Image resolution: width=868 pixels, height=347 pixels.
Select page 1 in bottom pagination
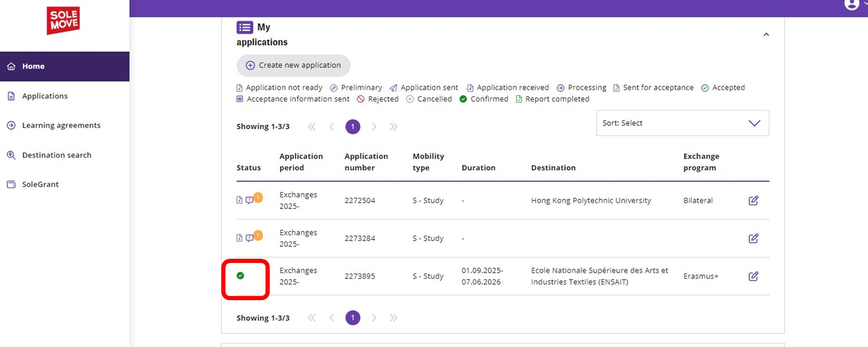(352, 318)
